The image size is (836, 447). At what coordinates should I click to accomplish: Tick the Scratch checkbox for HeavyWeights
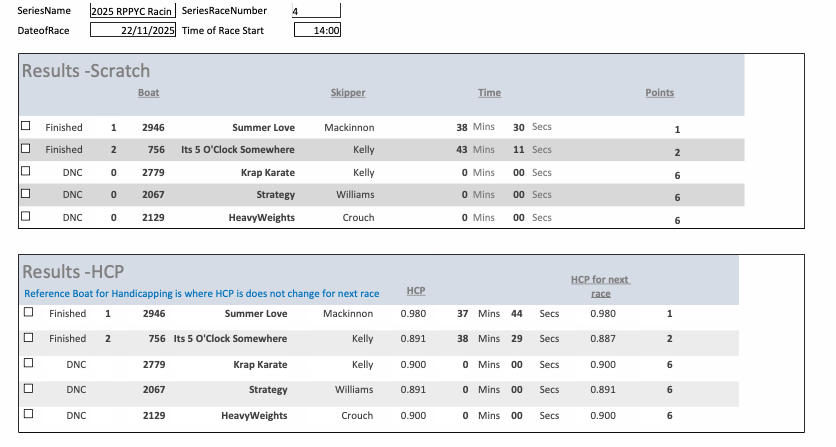click(x=26, y=216)
